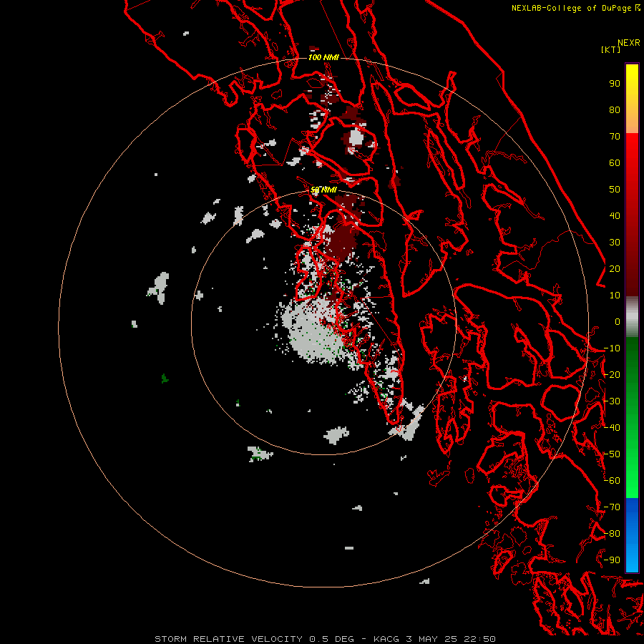
Task: Click the 30 value on velocity scale
Action: pos(615,243)
